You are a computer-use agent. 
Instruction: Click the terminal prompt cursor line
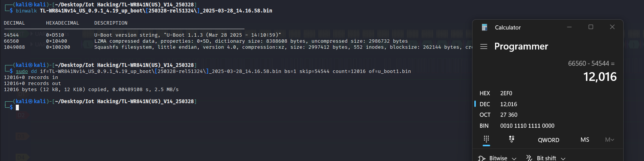[17, 108]
